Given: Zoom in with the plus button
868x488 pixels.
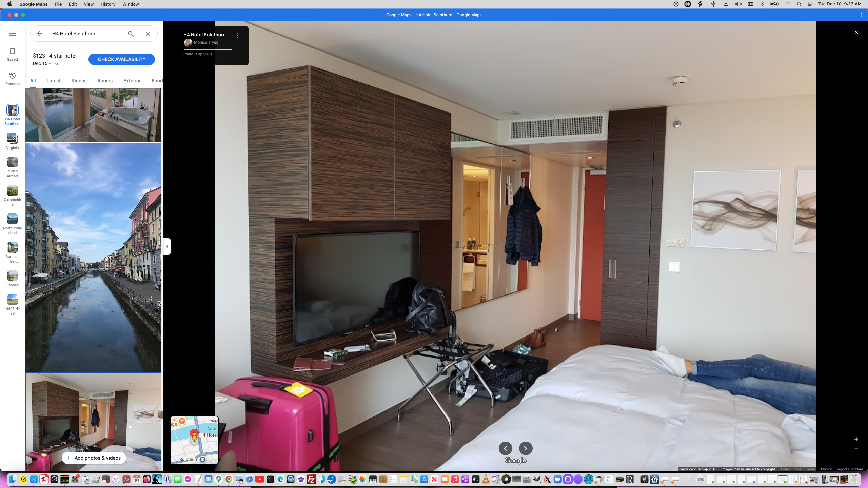Looking at the screenshot, I should pos(856,439).
